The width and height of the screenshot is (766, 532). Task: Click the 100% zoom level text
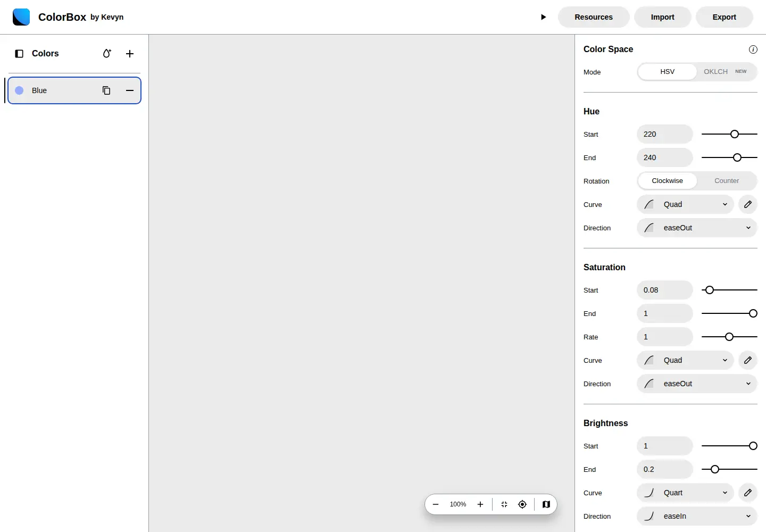coord(458,504)
